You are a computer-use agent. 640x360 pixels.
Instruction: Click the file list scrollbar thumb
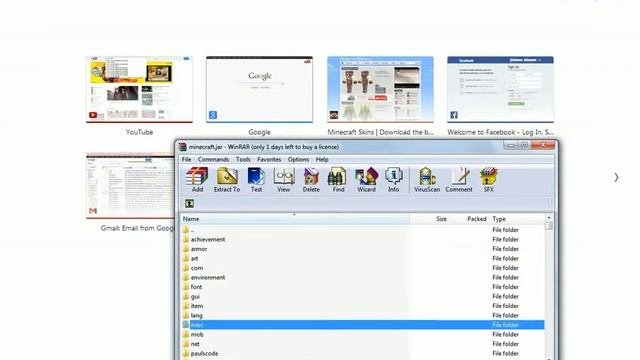[549, 226]
